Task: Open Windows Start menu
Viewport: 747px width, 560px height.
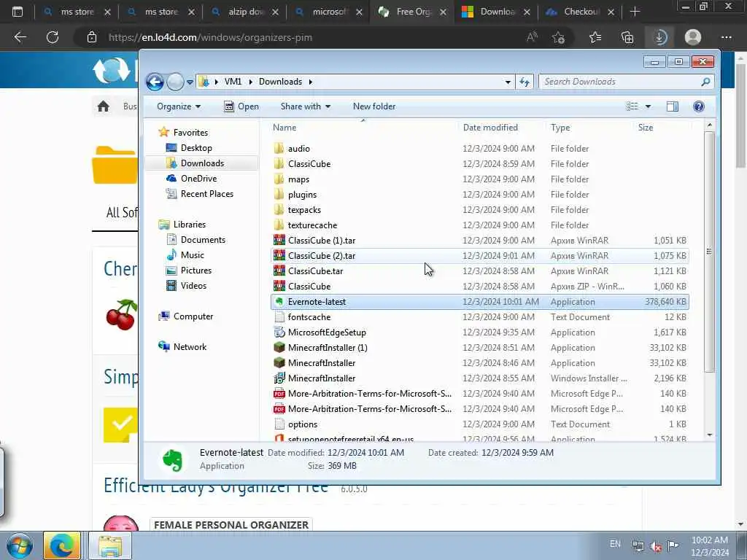Action: [x=20, y=545]
